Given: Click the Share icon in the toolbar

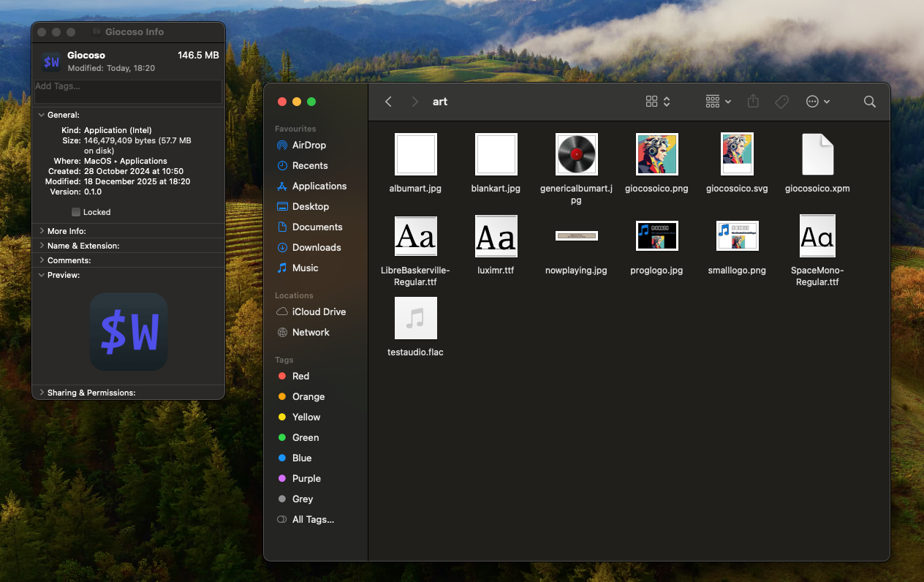Looking at the screenshot, I should click(x=753, y=102).
